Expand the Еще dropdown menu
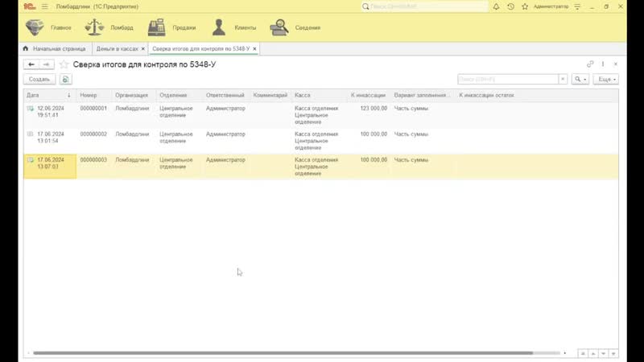644x362 pixels. [605, 80]
